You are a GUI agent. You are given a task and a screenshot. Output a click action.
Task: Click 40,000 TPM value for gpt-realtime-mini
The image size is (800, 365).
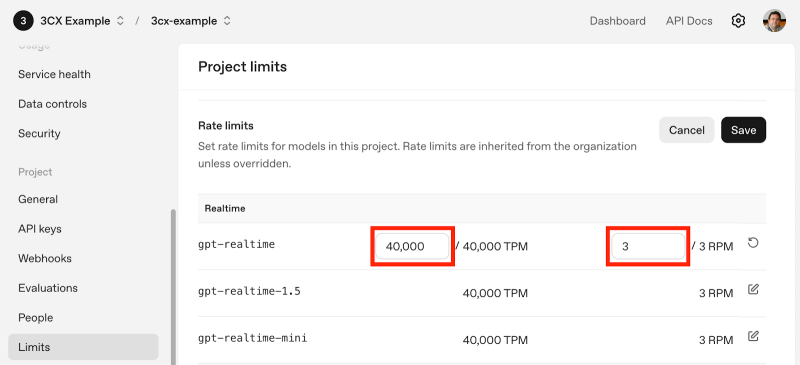[495, 340]
